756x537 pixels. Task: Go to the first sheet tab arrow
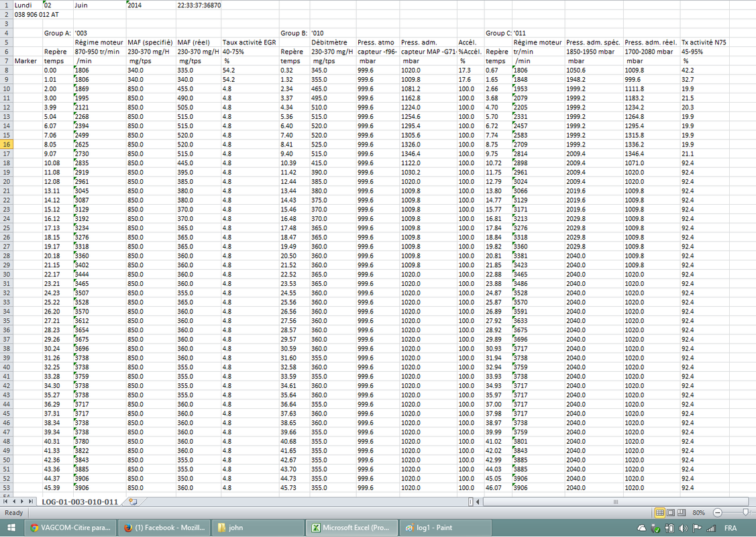coord(5,502)
